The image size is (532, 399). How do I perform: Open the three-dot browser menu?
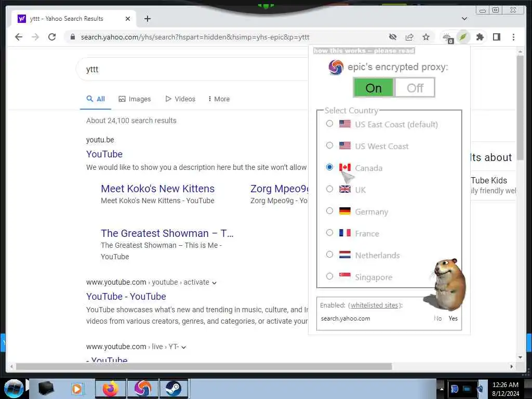(x=513, y=37)
